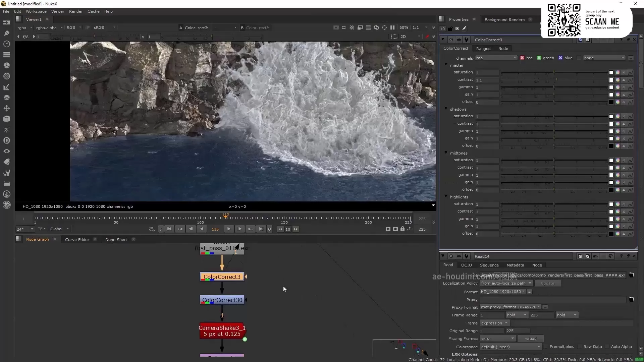The height and width of the screenshot is (362, 644).
Task: Enable the red channel checkbox in ColorCorrect3
Action: click(x=523, y=58)
